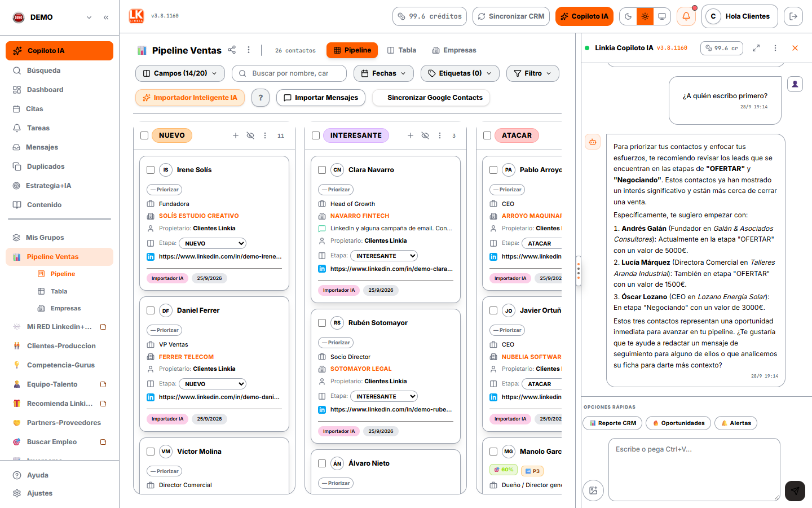The height and width of the screenshot is (508, 812).
Task: Expand Campos (14/20) dropdown
Action: click(x=180, y=73)
